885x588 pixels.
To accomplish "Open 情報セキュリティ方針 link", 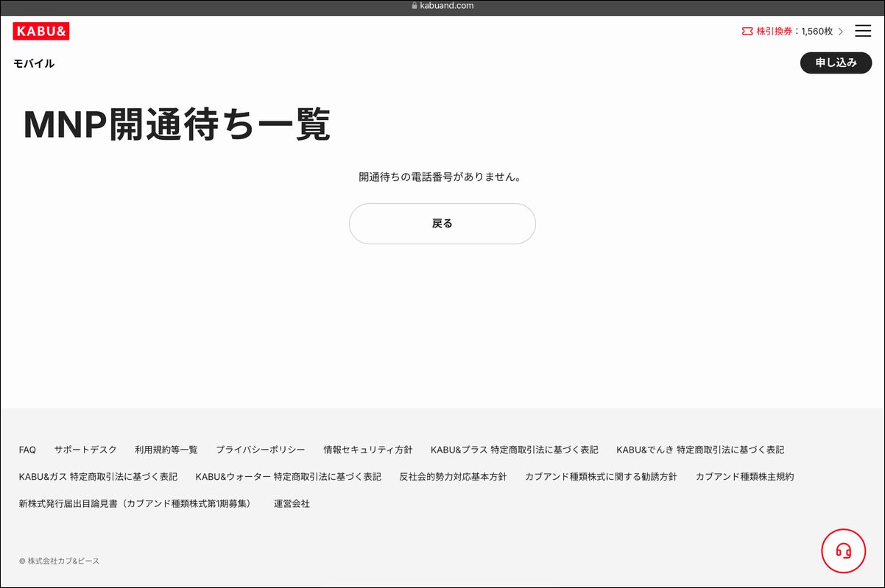I will (x=368, y=450).
